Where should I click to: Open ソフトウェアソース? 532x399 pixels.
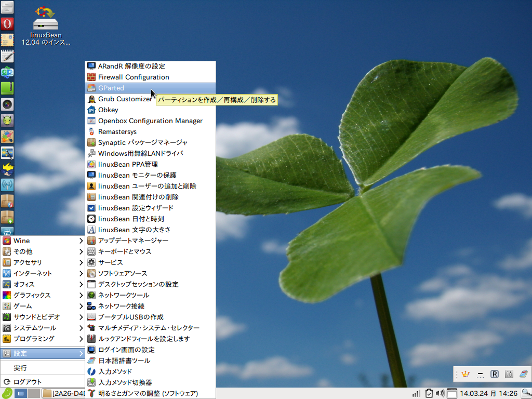click(150, 273)
